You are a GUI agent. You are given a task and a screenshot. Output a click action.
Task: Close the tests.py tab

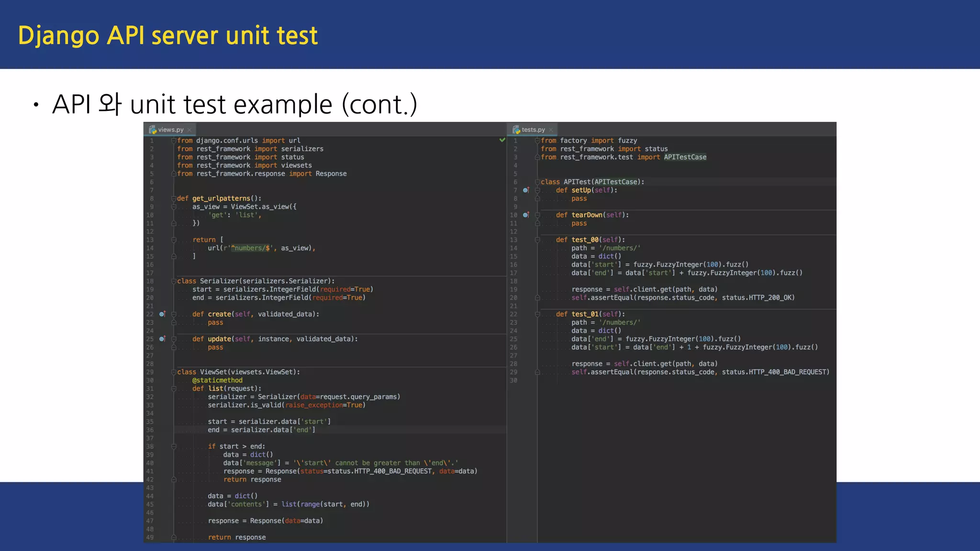(x=551, y=130)
